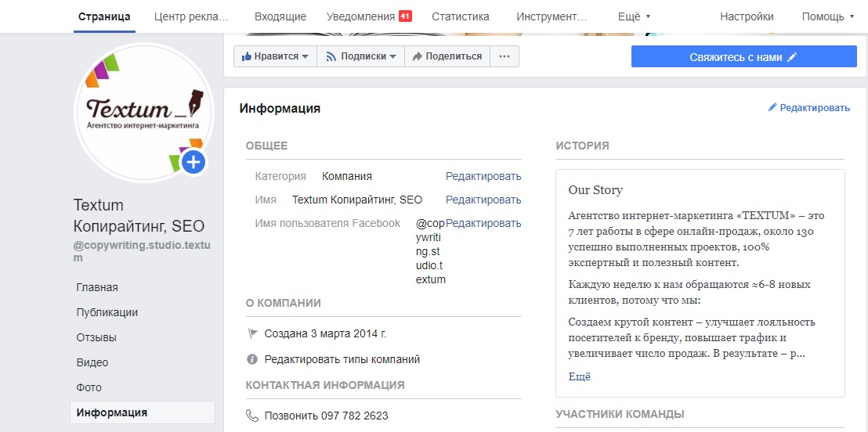Open the three-dots more options button
The width and height of the screenshot is (868, 432).
[505, 56]
